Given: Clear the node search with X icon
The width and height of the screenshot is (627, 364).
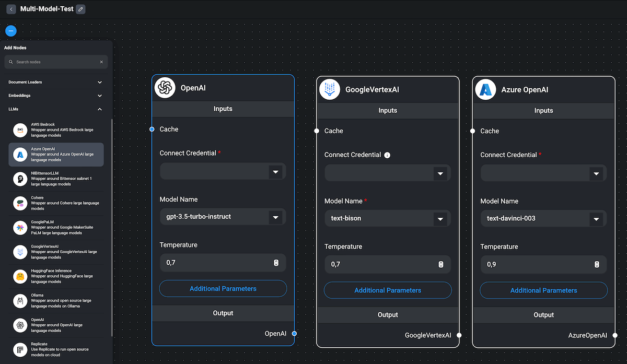Looking at the screenshot, I should click(101, 62).
